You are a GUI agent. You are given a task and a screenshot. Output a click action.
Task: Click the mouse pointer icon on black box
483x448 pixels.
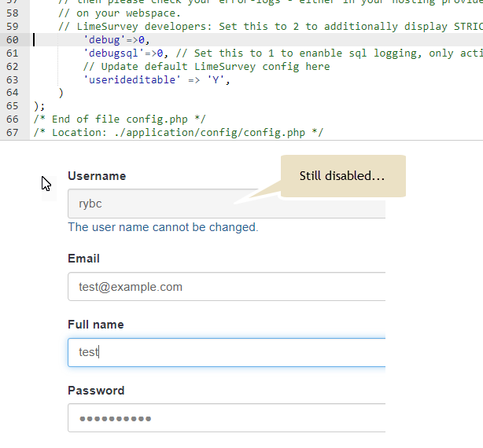(48, 187)
